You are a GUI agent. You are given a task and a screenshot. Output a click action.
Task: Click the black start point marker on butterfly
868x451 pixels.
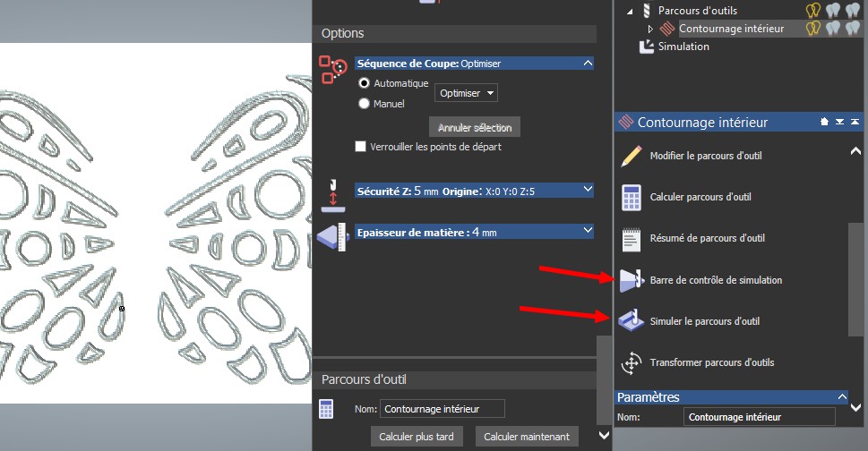122,309
